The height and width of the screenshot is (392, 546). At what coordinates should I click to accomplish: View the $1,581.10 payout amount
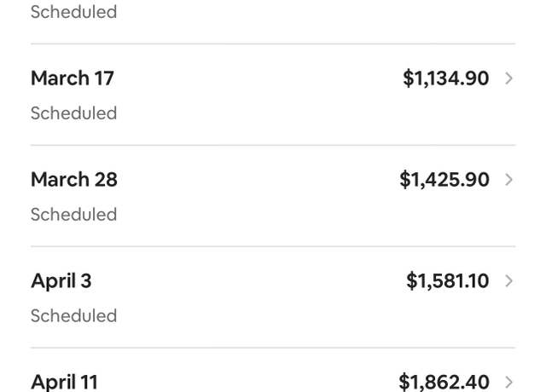click(x=447, y=280)
